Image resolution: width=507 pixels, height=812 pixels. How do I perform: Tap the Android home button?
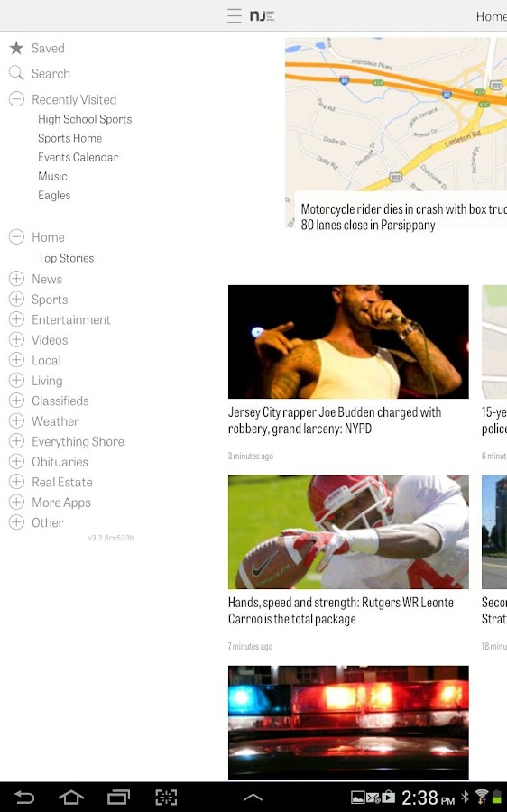[71, 797]
